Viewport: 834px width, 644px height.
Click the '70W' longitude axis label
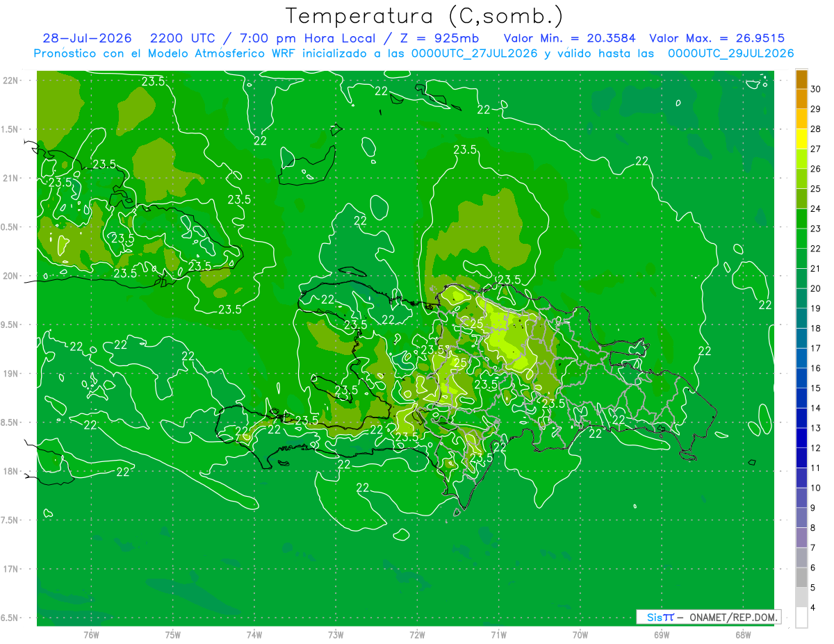coord(580,635)
